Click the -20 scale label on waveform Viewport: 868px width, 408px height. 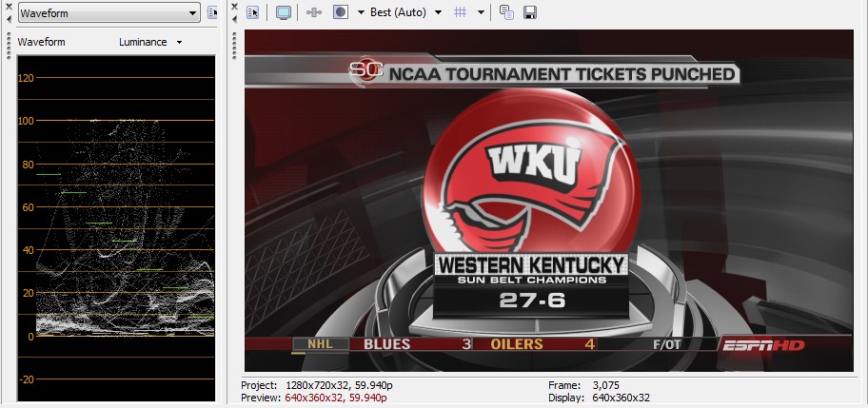pyautogui.click(x=26, y=379)
